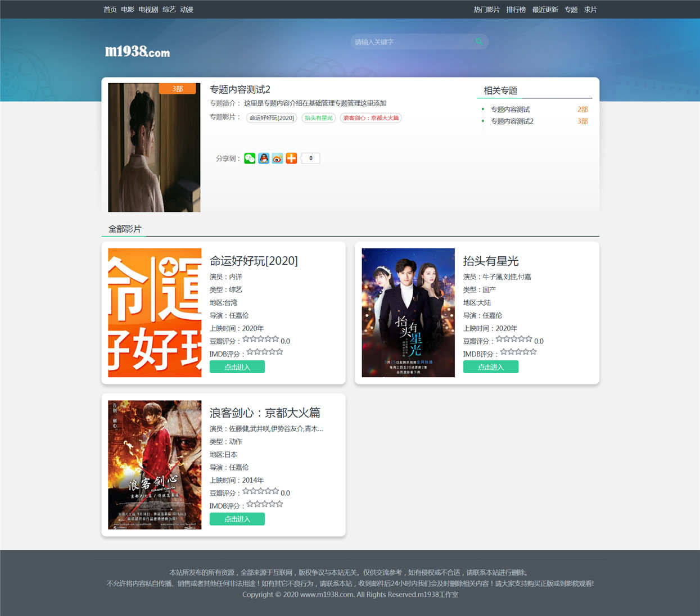Viewport: 700px width, 616px height.
Task: Select the 抬头有星光 topic tag
Action: click(319, 118)
